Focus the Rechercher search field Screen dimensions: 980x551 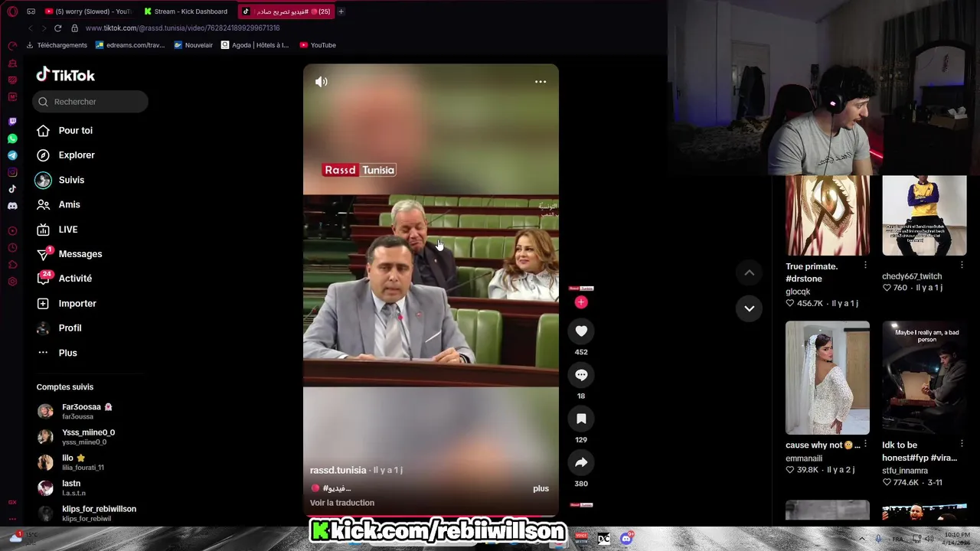tap(90, 102)
